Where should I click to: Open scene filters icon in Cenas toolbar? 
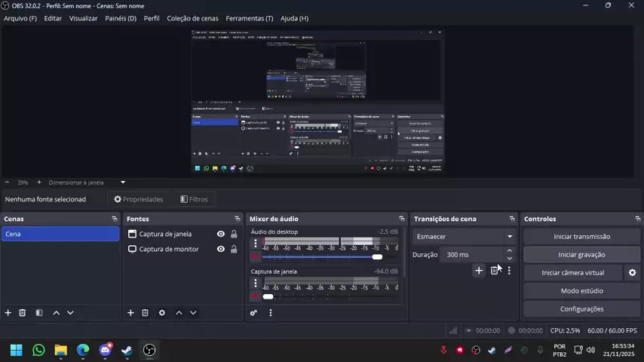[39, 313]
